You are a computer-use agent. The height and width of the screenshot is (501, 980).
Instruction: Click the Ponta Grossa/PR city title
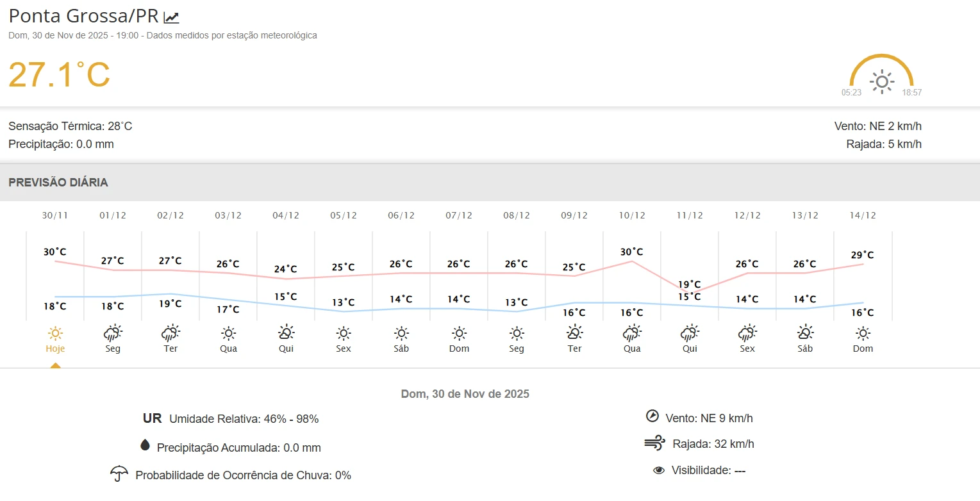pos(83,17)
